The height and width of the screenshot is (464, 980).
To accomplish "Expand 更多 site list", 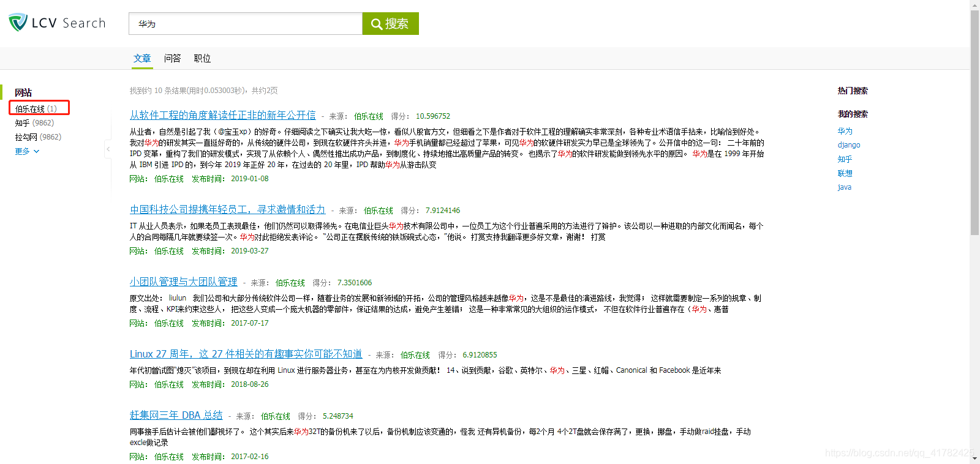I will pos(27,151).
